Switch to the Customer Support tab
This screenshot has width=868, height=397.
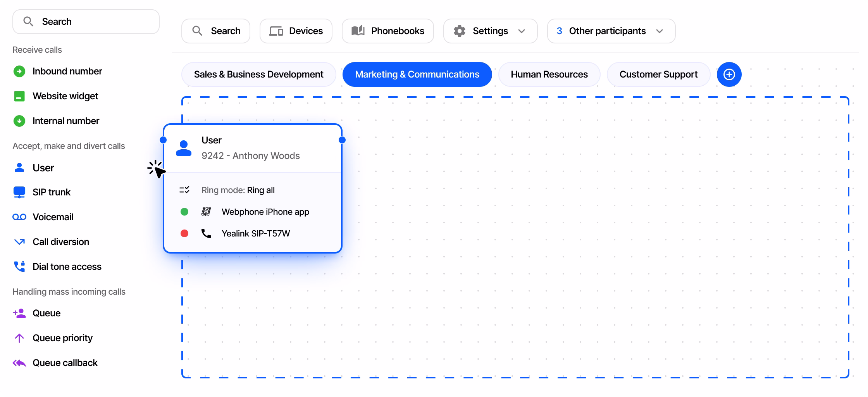click(x=659, y=74)
